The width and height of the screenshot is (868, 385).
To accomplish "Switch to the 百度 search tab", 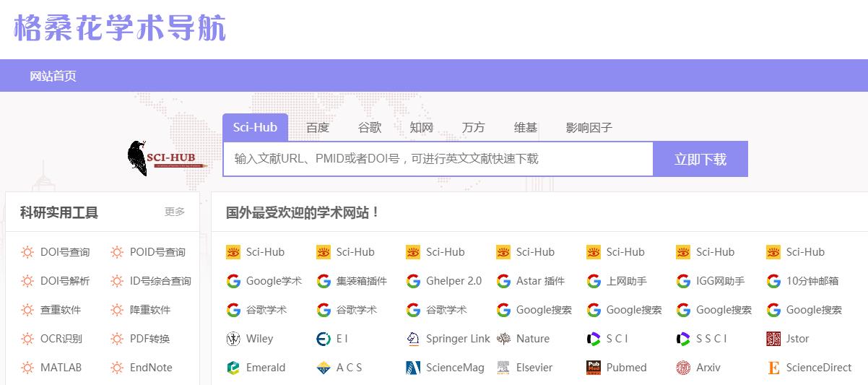I will pos(318,128).
